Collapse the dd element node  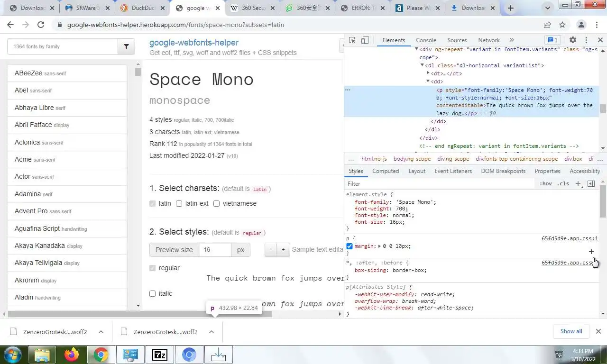point(428,82)
